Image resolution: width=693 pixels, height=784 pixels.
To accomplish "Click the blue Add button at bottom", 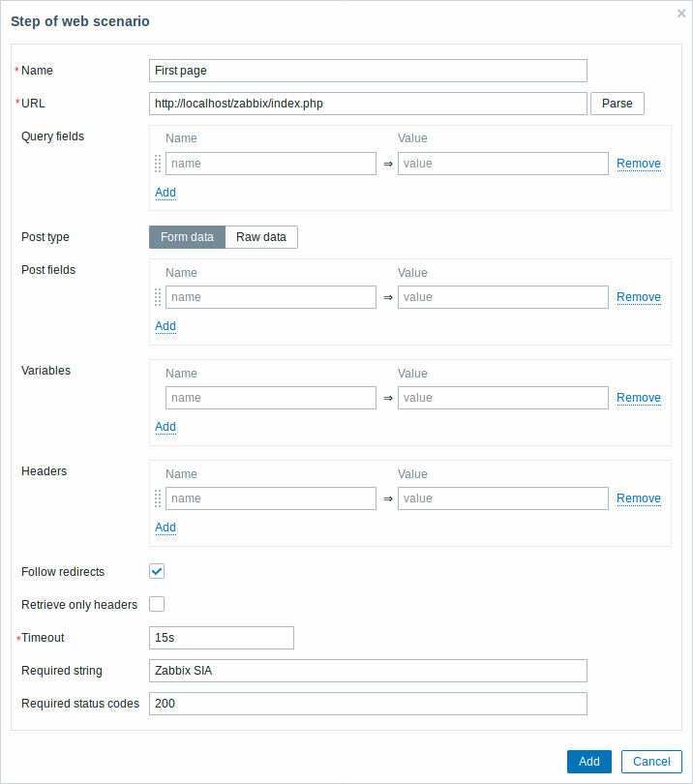I will tap(589, 762).
